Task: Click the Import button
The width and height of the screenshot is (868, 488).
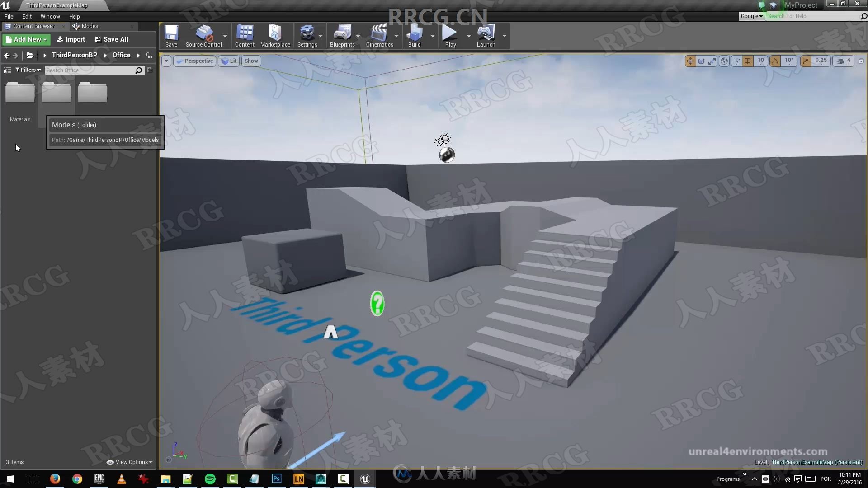Action: click(71, 39)
